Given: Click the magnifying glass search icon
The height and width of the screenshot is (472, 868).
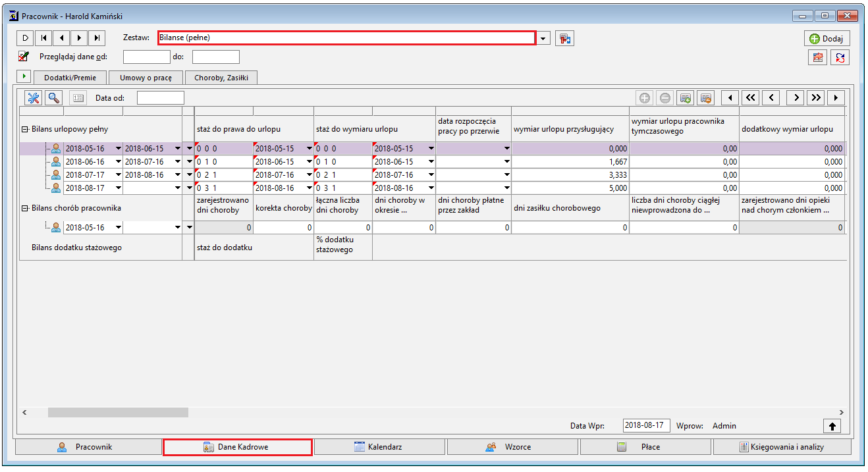Looking at the screenshot, I should pyautogui.click(x=53, y=98).
